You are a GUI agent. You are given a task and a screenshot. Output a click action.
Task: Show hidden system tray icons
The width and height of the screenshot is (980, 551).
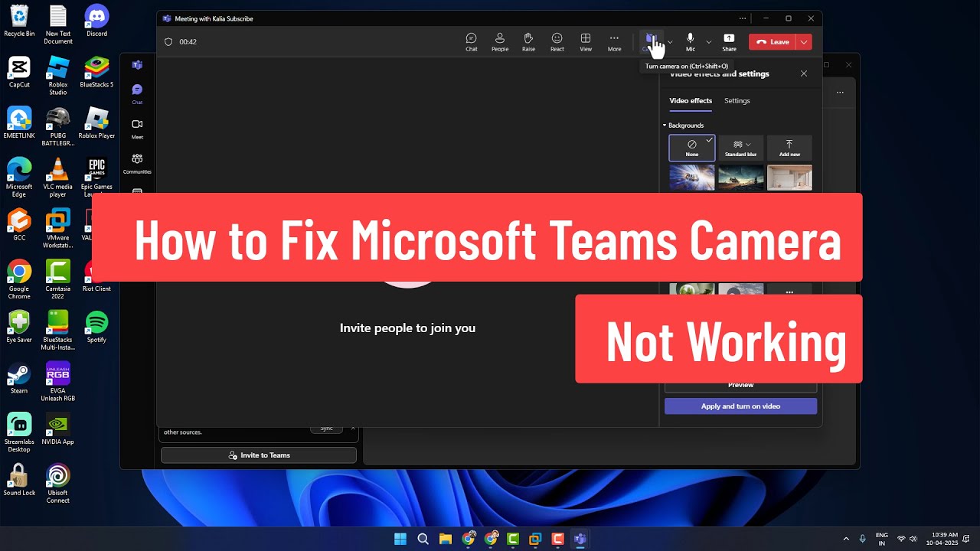(846, 539)
